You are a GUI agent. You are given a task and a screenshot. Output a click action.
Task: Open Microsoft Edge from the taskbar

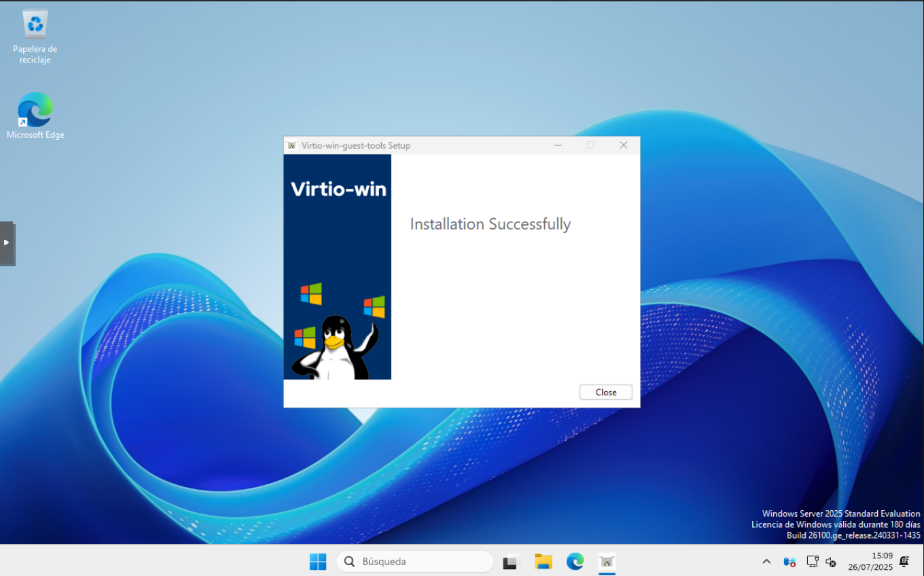(575, 562)
